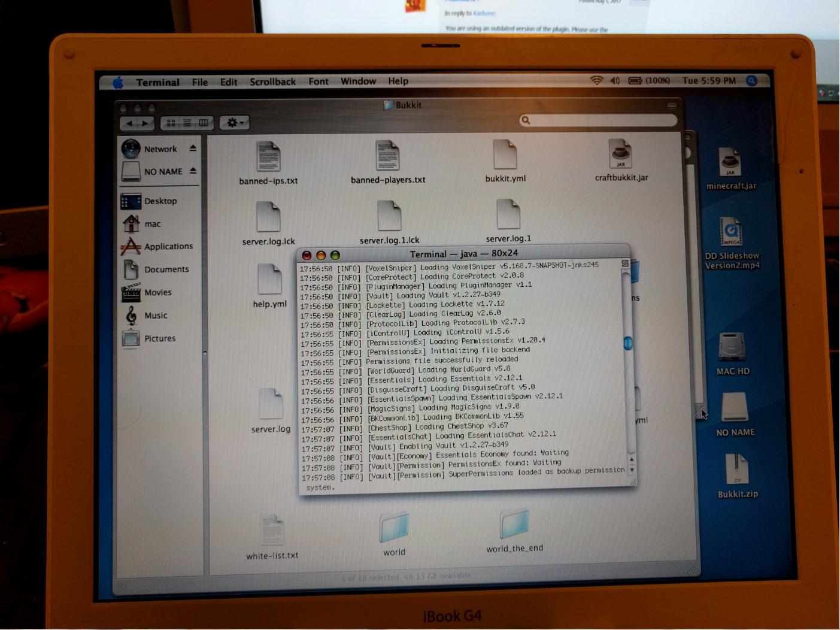Viewport: 840px width, 630px height.
Task: Select banned-ips.txt file
Action: point(268,162)
